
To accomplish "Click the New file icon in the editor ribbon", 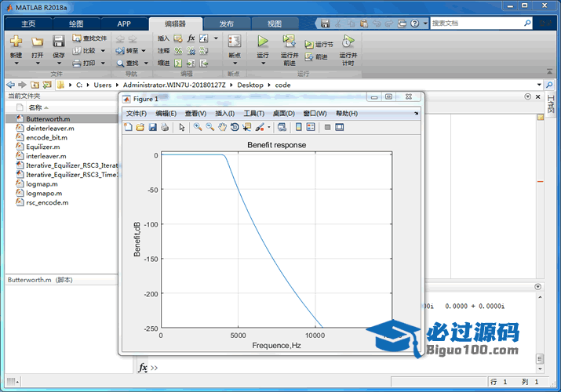I will click(x=16, y=42).
